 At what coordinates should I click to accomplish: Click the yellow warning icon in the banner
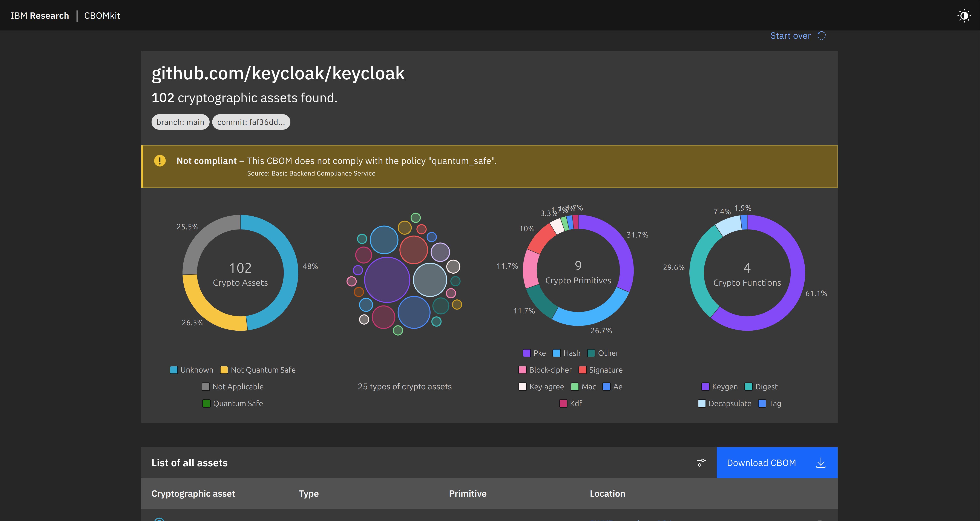160,161
